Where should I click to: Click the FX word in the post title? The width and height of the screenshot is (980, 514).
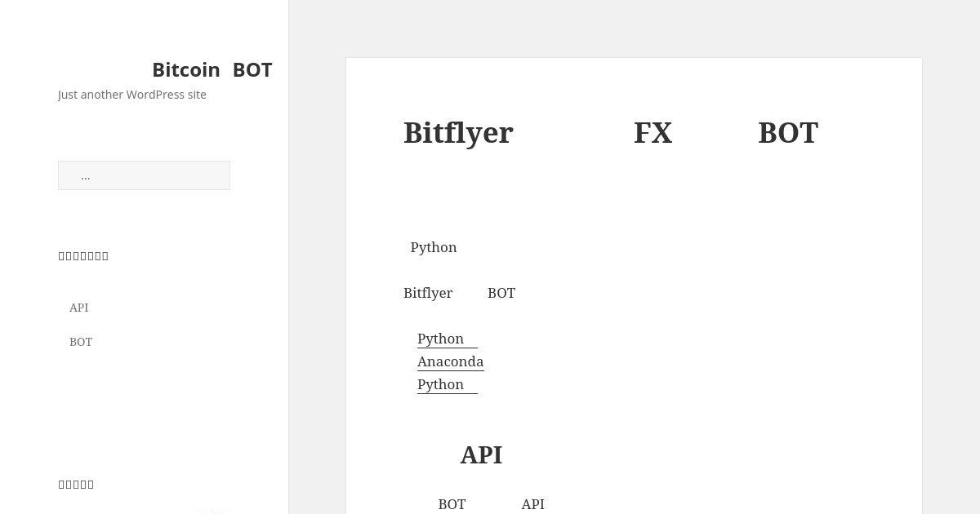(x=653, y=133)
